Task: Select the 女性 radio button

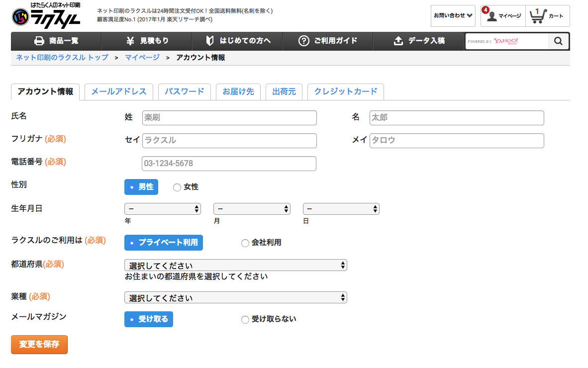Action: 177,187
